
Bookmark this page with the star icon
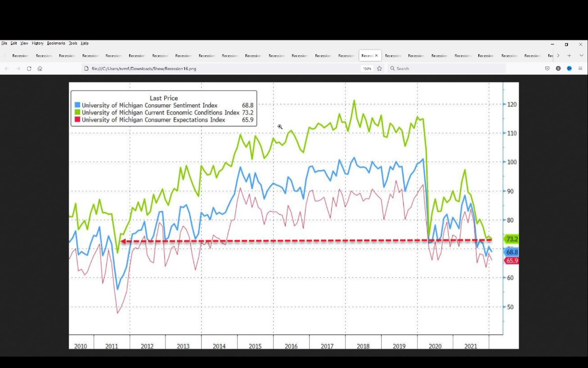[x=380, y=68]
